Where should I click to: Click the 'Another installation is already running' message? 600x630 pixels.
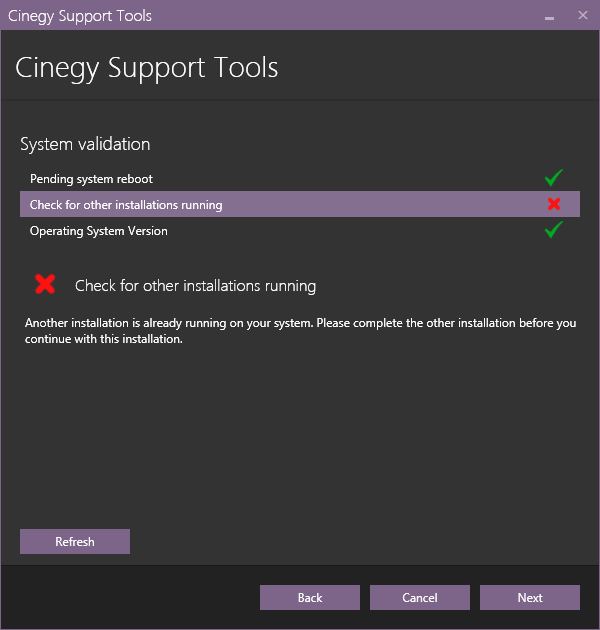tap(300, 331)
